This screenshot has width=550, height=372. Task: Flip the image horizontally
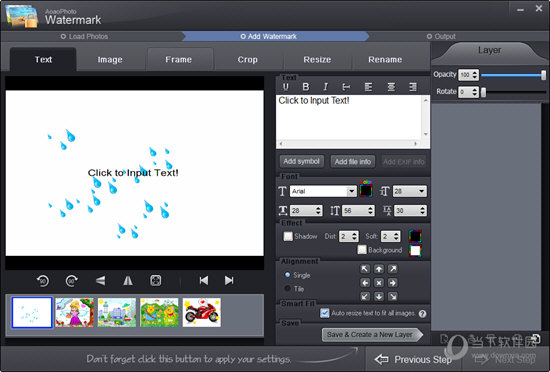pos(128,280)
